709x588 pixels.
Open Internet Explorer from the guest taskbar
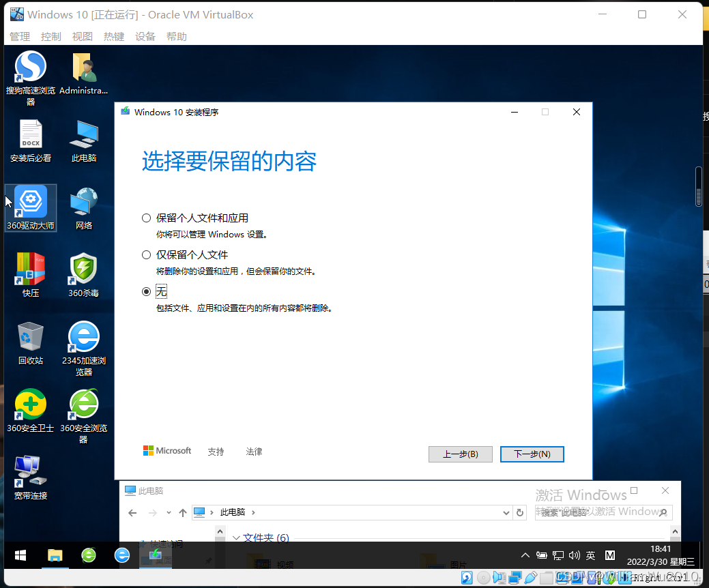coord(122,555)
